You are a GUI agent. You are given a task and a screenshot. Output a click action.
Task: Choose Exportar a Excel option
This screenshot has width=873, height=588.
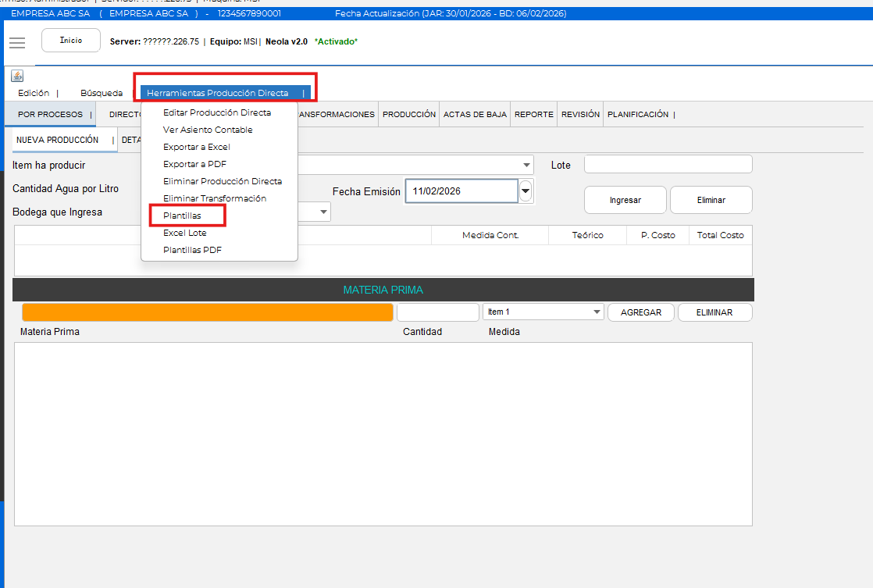point(196,147)
